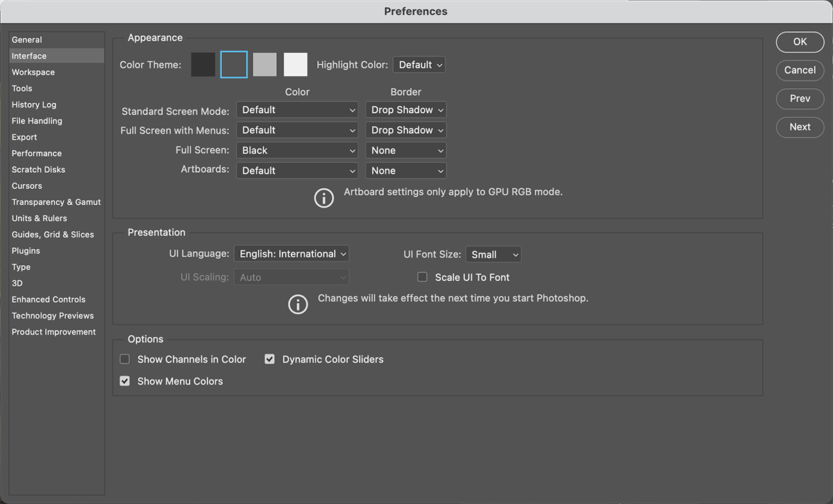Select the darkest color theme swatch

tap(203, 65)
